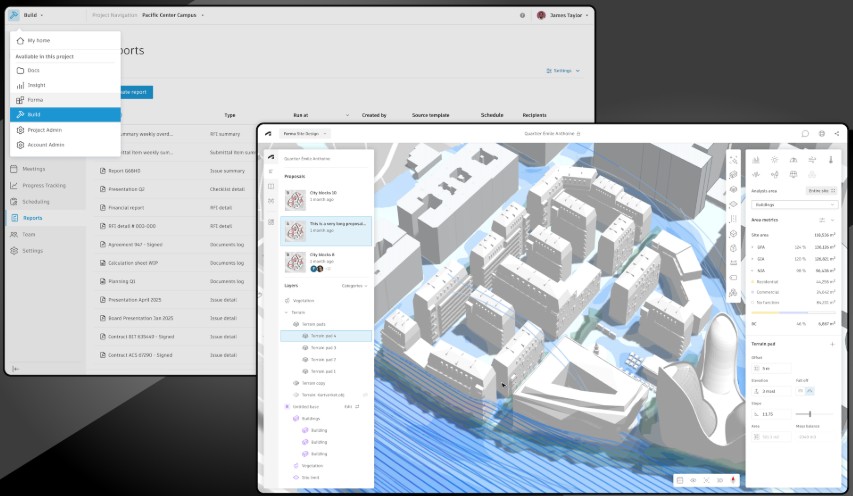Expand the Pacific Center Campus project dropdown
Screen dimensions: 853x496
pyautogui.click(x=175, y=15)
